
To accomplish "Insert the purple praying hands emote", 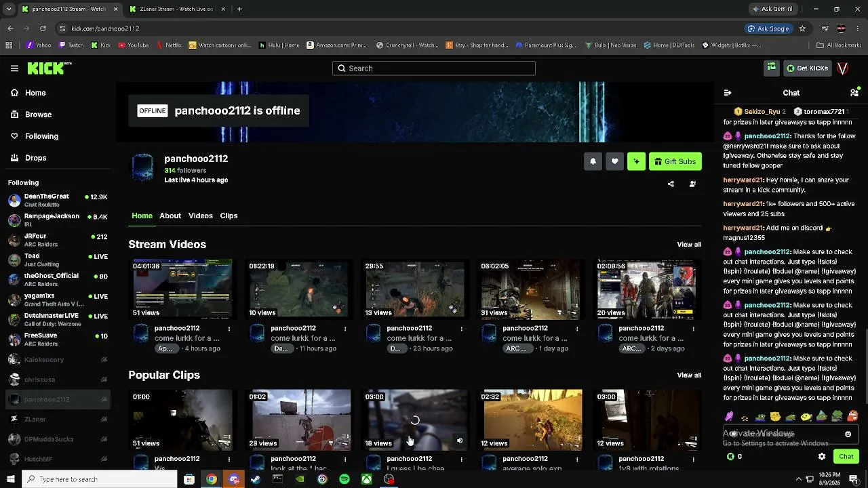I will pyautogui.click(x=729, y=416).
